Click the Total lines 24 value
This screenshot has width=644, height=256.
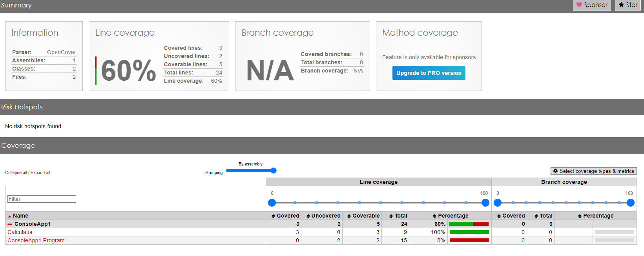(219, 73)
